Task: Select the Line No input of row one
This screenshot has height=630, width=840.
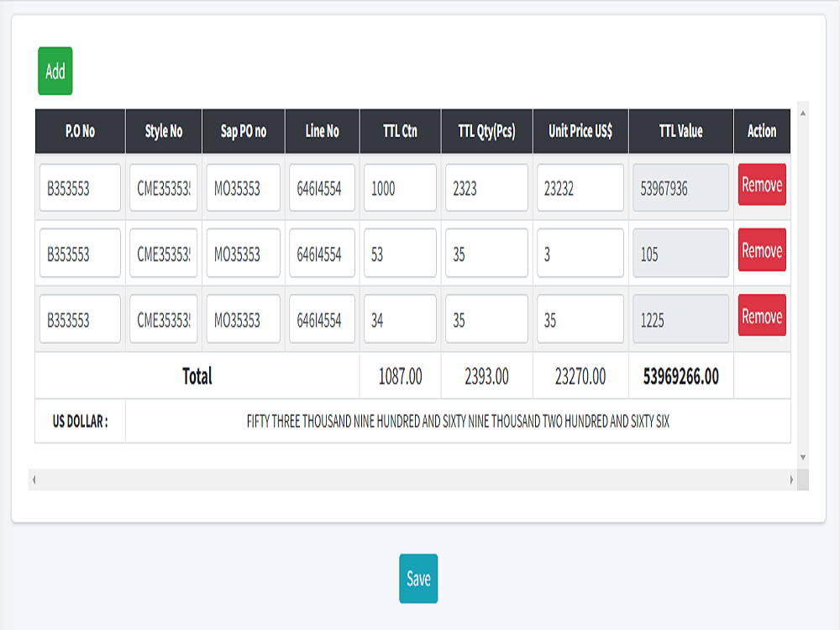Action: pos(322,186)
